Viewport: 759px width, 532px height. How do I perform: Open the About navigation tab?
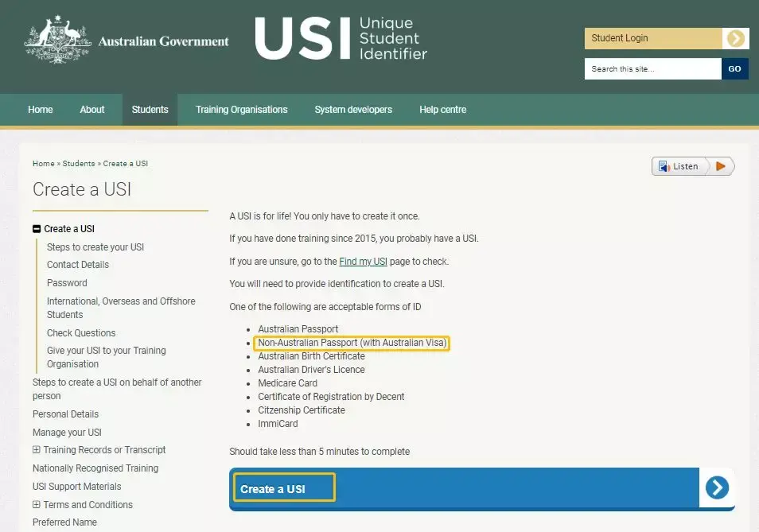pyautogui.click(x=92, y=110)
